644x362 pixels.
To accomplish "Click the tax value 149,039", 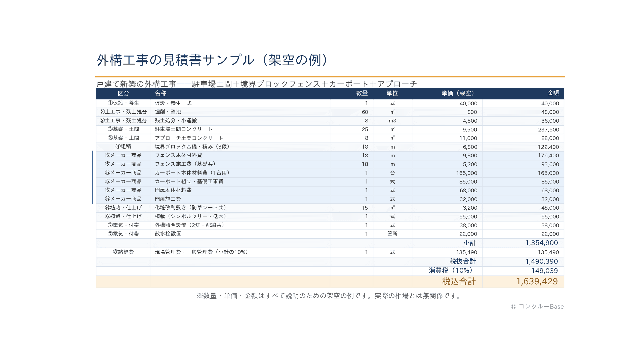I will pos(544,271).
